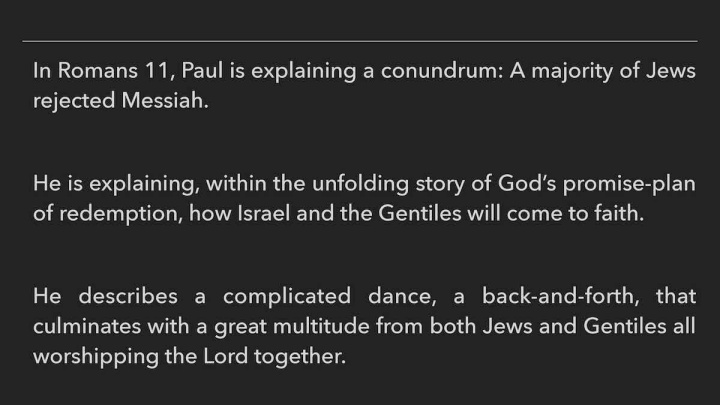Click the word "complicated"
720x405 pixels.
(287, 298)
